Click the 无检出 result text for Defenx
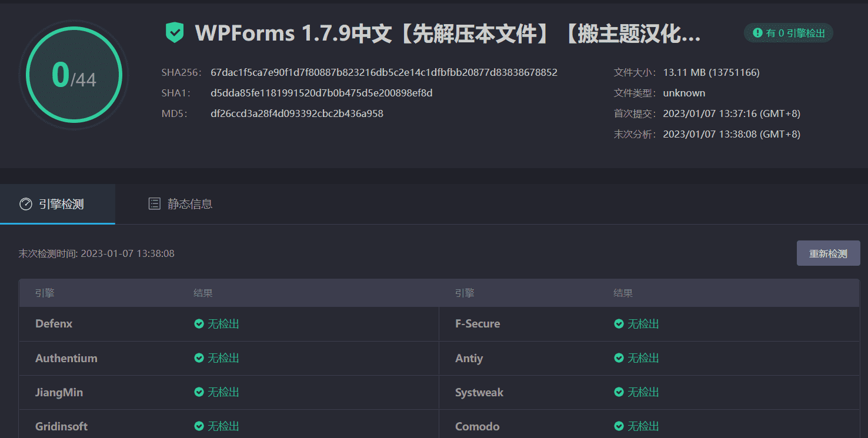868x438 pixels. pos(223,324)
